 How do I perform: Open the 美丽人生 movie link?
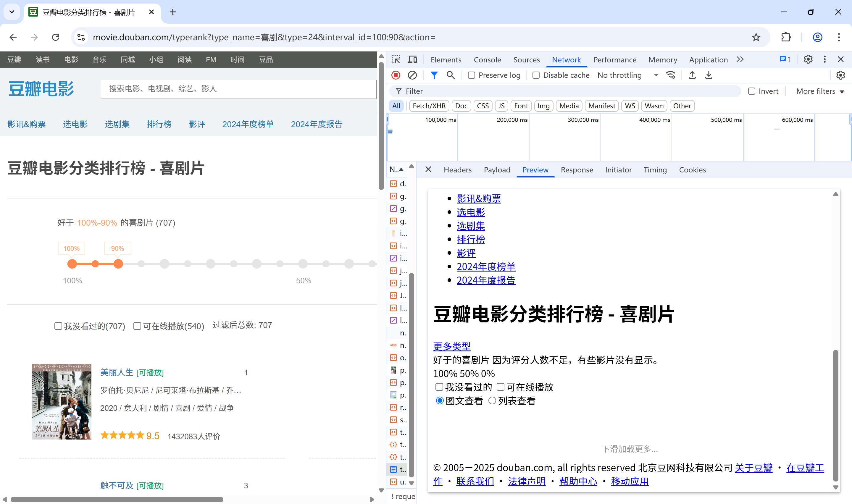117,372
